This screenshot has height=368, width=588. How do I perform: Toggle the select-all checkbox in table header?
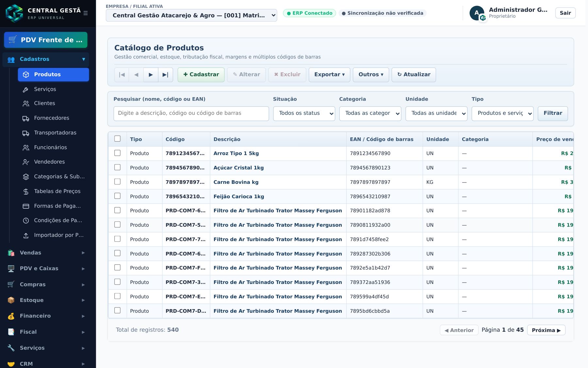[x=118, y=139]
